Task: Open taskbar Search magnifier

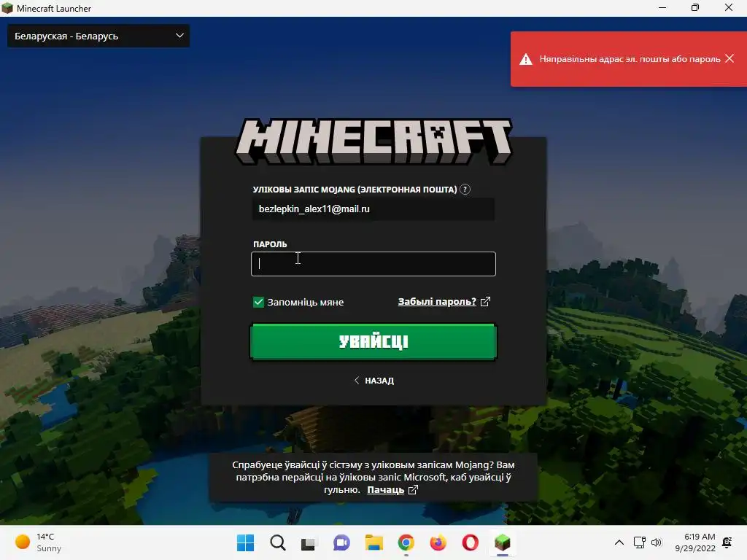Action: (278, 542)
